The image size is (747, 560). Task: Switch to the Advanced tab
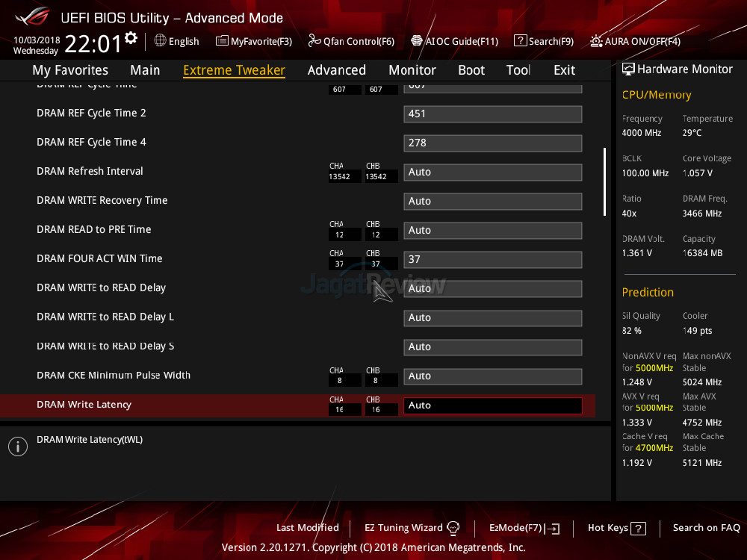[x=336, y=70]
